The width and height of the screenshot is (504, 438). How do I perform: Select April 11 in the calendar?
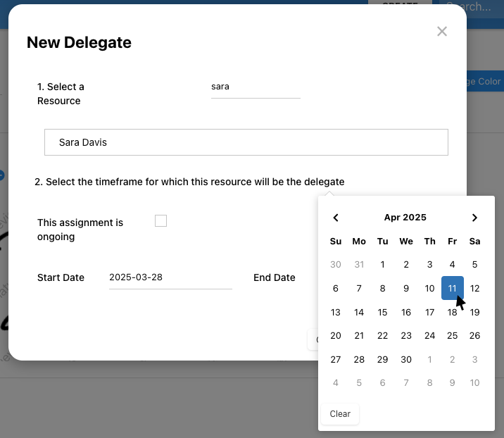[452, 288]
